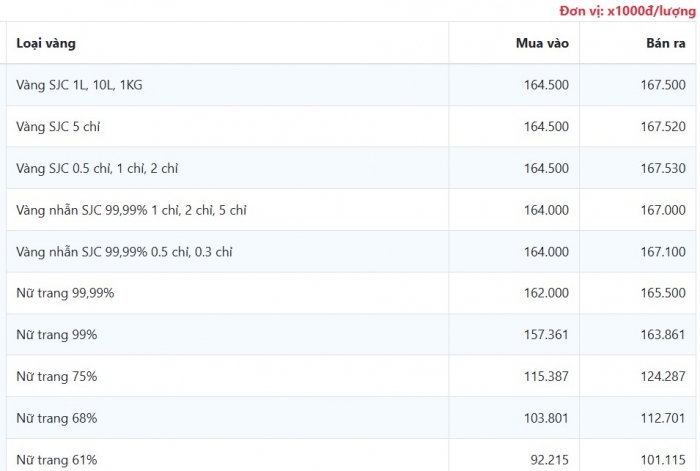The image size is (700, 471).
Task: Click the 'Loại vàng' column header
Action: point(46,44)
